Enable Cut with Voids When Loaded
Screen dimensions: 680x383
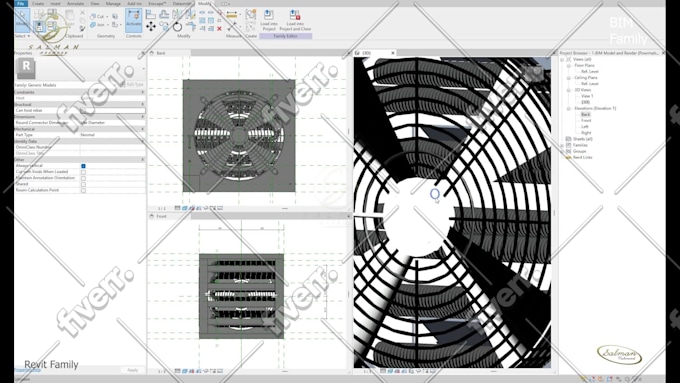83,172
